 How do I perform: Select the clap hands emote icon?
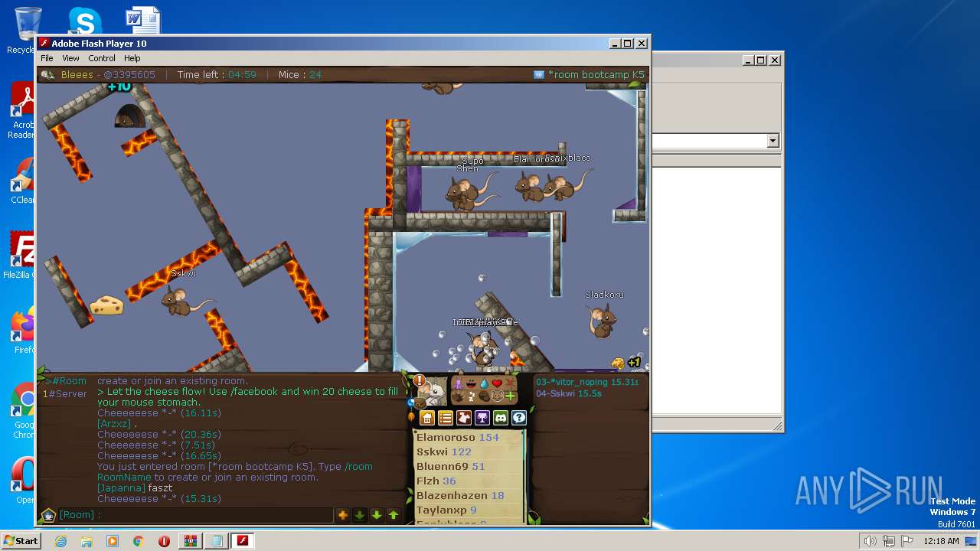[x=459, y=396]
